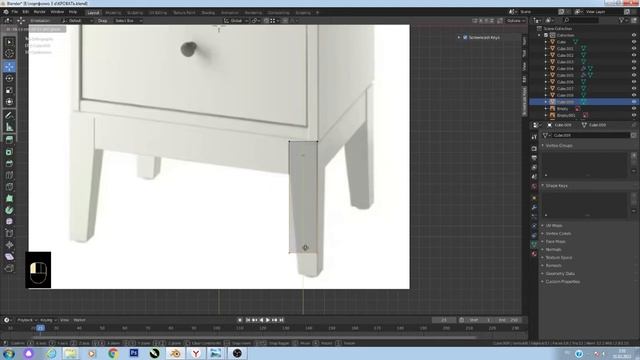Open the Select Box drag dropdown
Image resolution: width=640 pixels, height=360 pixels.
128,20
